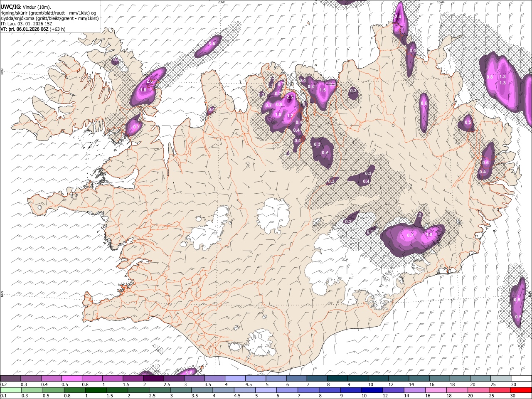
Task: Pick the pink 16 swatch, bottom legend row
Action: 436,390
